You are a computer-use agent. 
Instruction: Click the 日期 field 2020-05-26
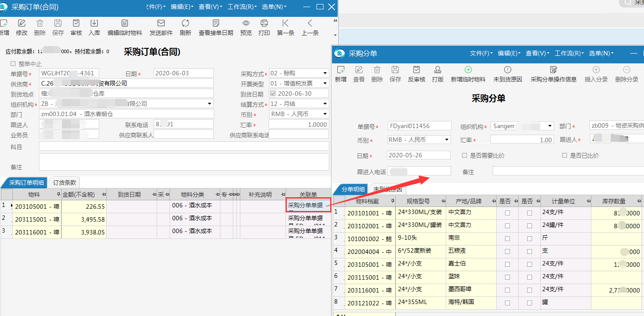click(418, 156)
